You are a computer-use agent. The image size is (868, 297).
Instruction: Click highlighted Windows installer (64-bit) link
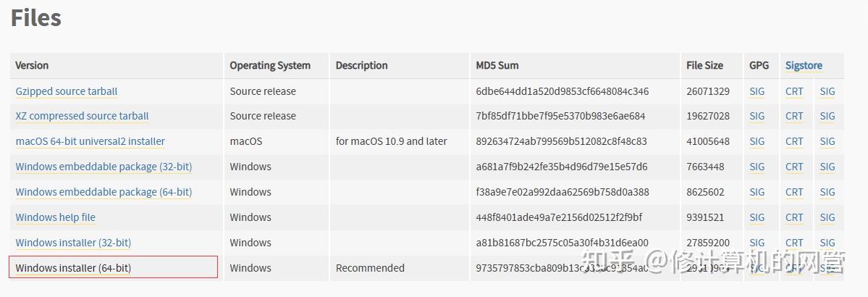coord(73,268)
